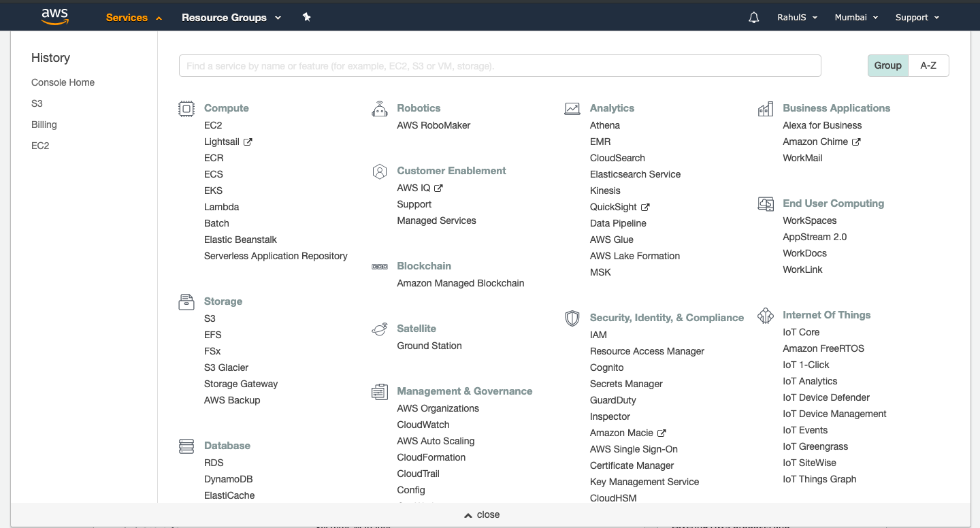
Task: Click the Security, Identity, & Compliance shield icon
Action: coord(572,317)
